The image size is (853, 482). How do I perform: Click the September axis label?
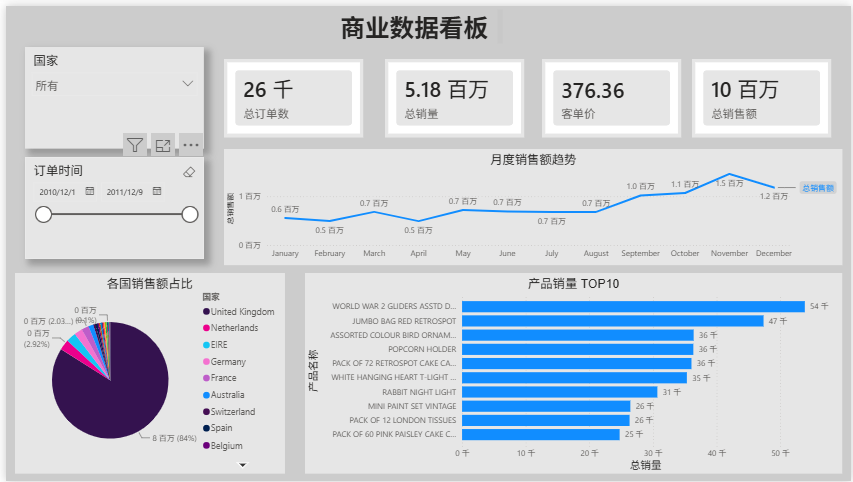(x=640, y=254)
